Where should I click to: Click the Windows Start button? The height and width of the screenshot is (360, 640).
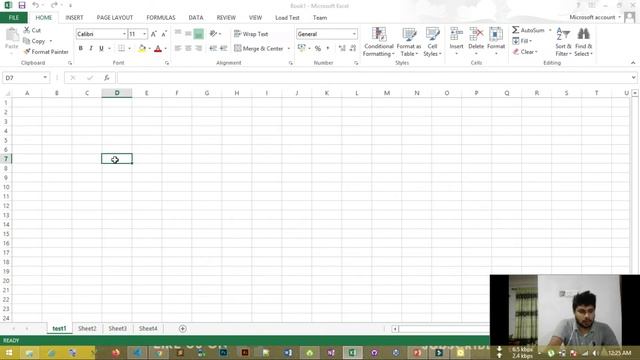pos(8,353)
